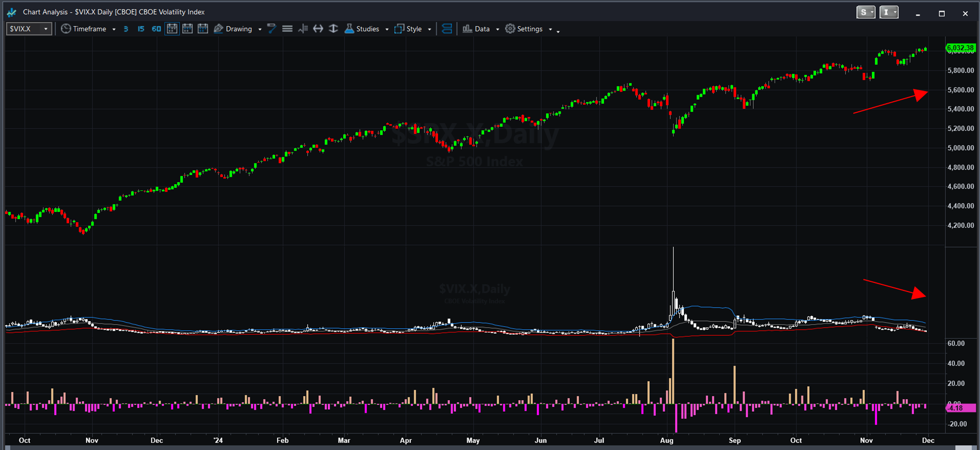980x450 pixels.
Task: Expand the Data dropdown arrow
Action: click(x=497, y=29)
